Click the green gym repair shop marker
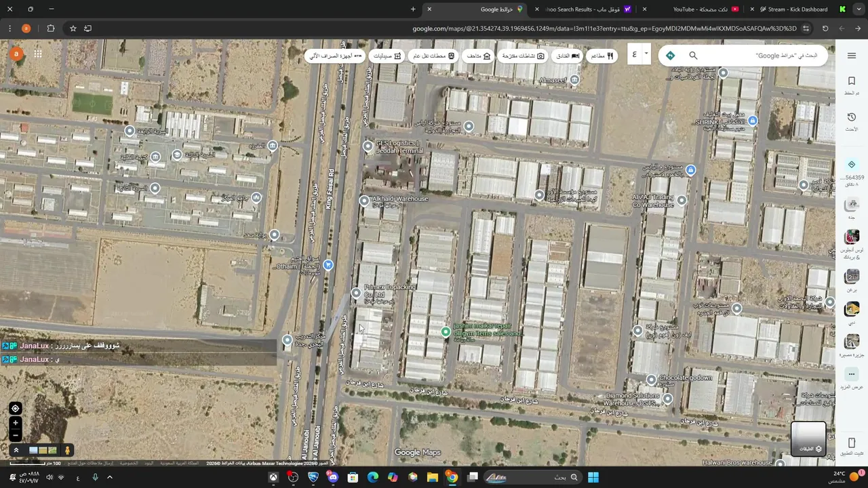The height and width of the screenshot is (488, 868). tap(446, 331)
